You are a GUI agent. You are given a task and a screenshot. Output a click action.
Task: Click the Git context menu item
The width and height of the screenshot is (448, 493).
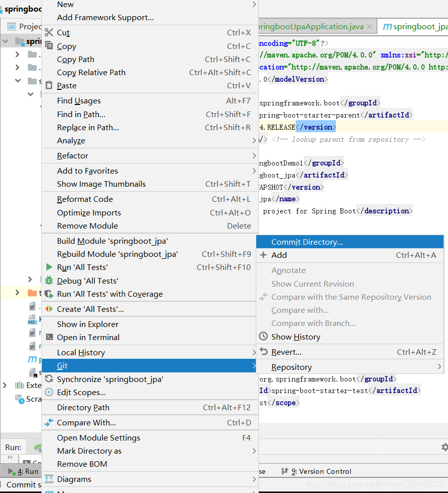pos(150,366)
